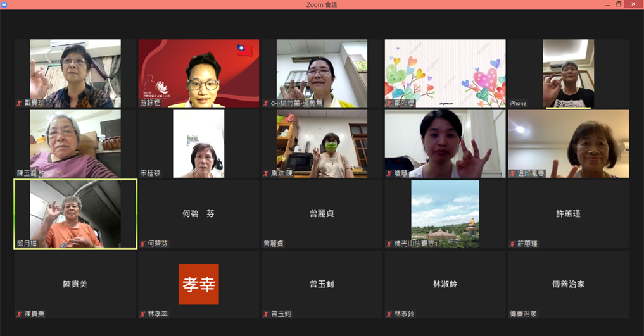Click the muted mic icon beside 林孝幸
This screenshot has height=336, width=644.
click(142, 314)
